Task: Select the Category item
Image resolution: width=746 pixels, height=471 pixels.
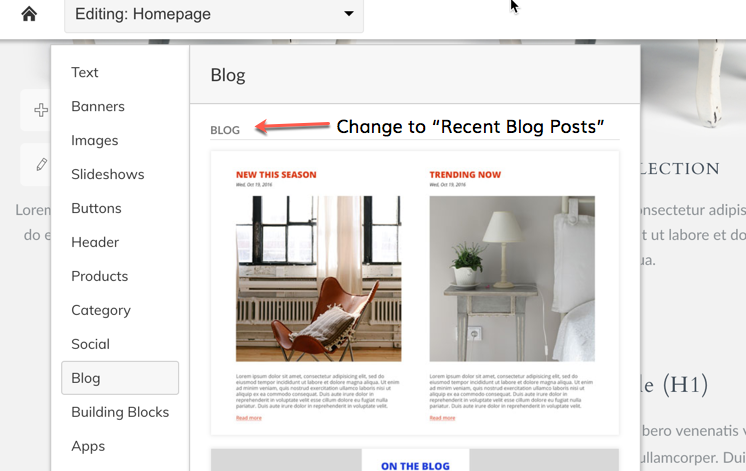Action: [x=101, y=310]
